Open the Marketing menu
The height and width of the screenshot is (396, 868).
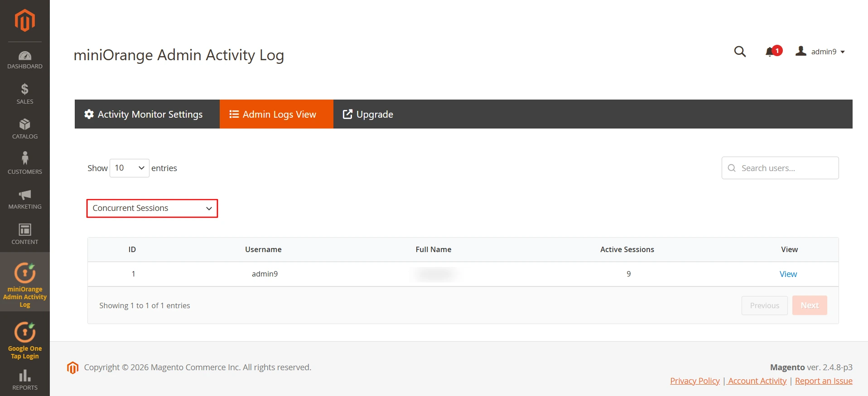[25, 199]
